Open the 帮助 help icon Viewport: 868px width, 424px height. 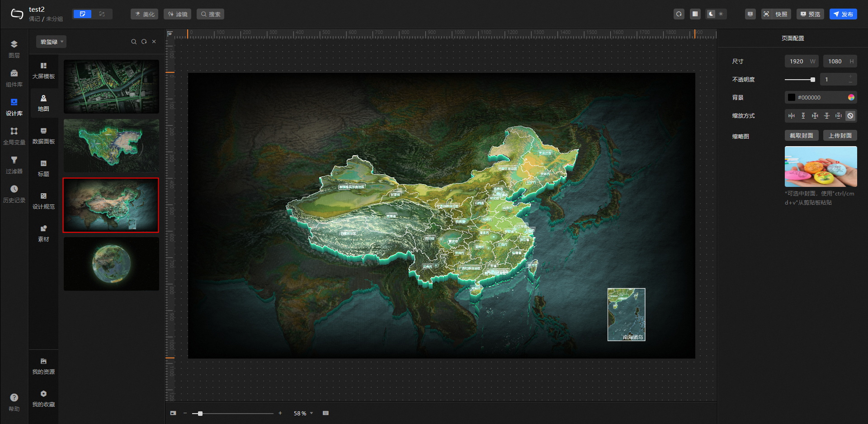[x=14, y=402]
